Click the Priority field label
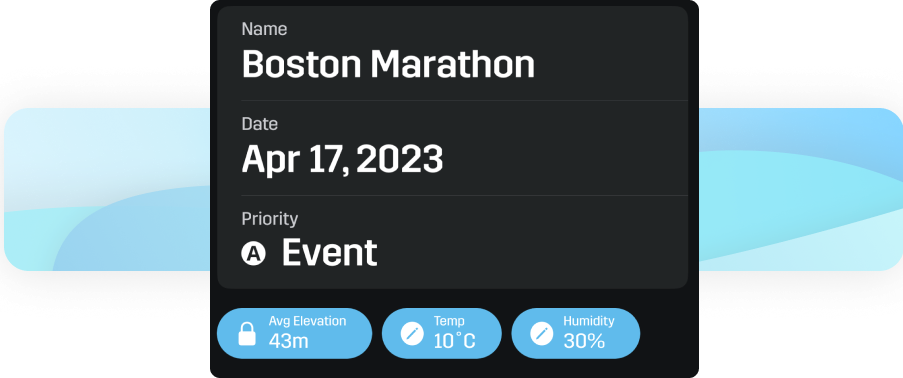Screen dimensions: 903x378 pos(270,220)
